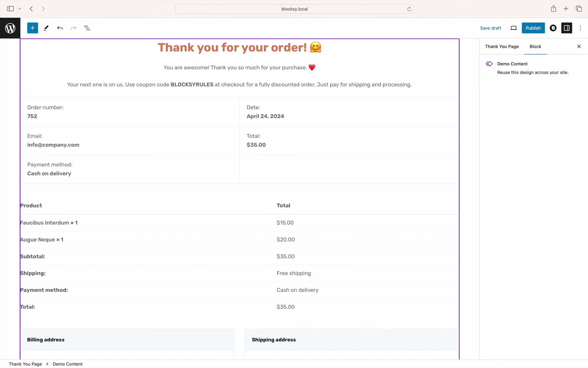Click the browser address bar
Screen dimensions: 588x368
point(294,9)
